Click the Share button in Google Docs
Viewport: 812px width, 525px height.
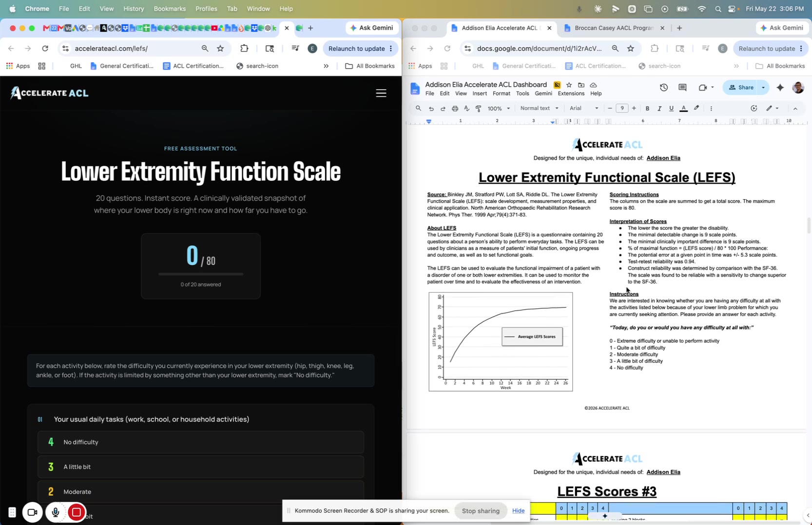click(x=741, y=88)
